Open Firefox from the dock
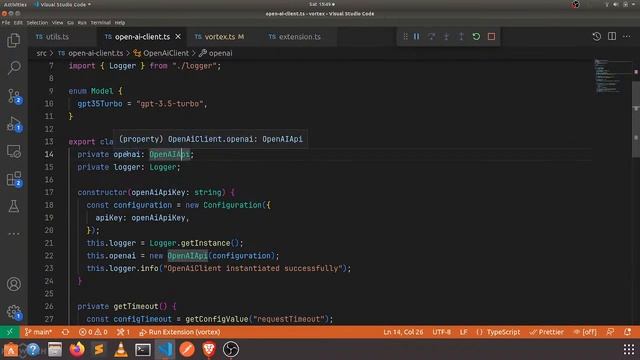 point(77,349)
